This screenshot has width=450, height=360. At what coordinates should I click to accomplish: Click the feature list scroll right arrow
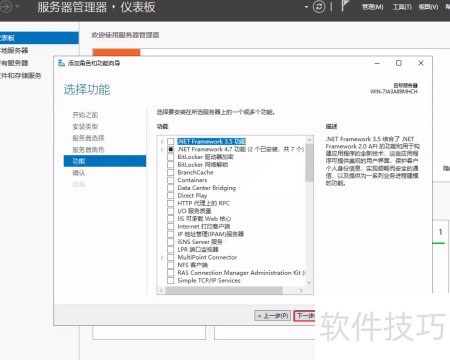301,290
